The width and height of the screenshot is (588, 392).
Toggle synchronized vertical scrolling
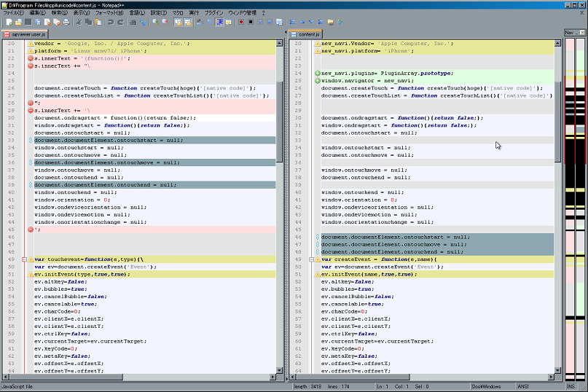coord(178,22)
